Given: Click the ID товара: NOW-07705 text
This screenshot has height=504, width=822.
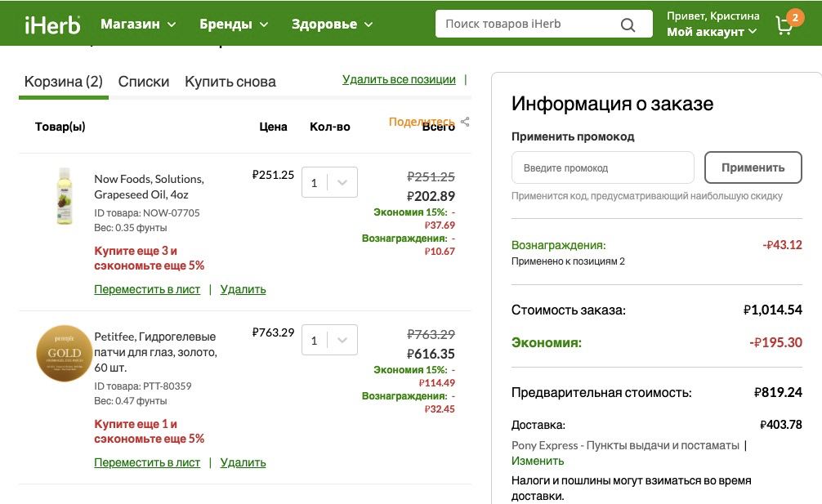Looking at the screenshot, I should [147, 213].
